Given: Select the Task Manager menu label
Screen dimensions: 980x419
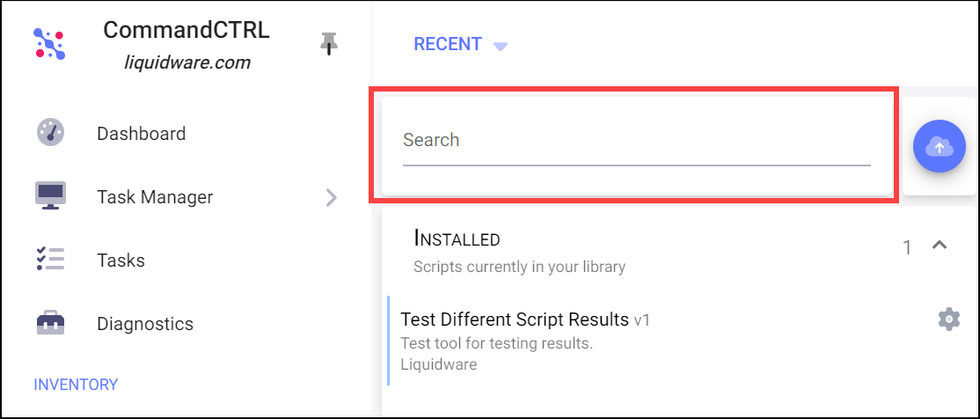Looking at the screenshot, I should [x=155, y=197].
